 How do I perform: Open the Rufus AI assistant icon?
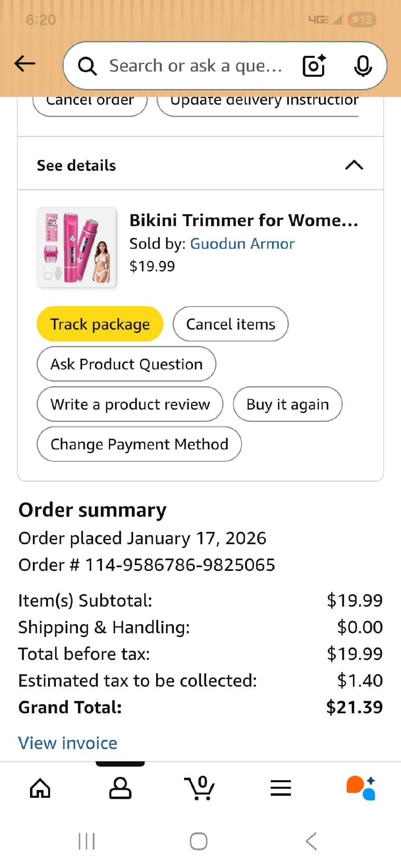(361, 788)
